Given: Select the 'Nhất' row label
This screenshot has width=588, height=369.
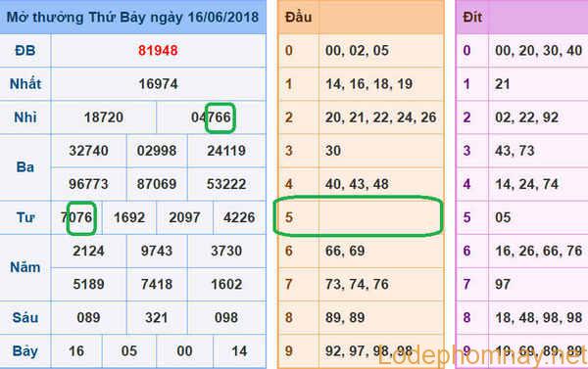Looking at the screenshot, I should click(x=25, y=84).
